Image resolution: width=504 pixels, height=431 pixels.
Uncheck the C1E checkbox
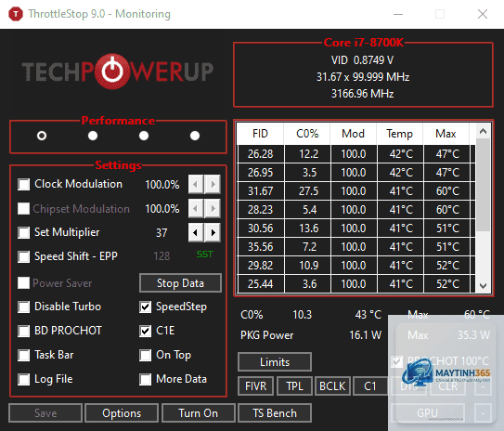tap(146, 331)
